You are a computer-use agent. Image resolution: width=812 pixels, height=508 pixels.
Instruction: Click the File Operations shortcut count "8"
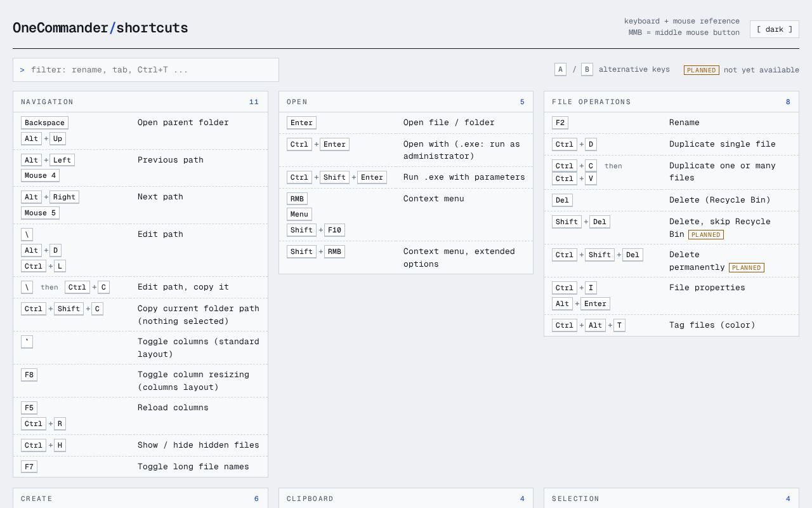(x=789, y=102)
